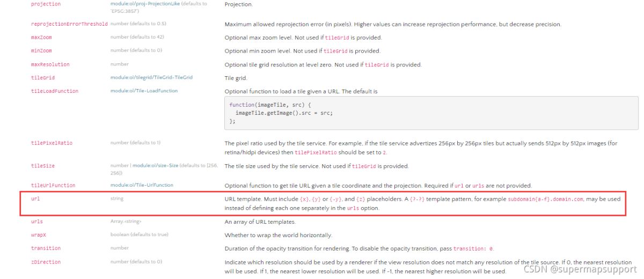Viewport: 644px width, 279px height.
Task: Click the CSDN @supermapsupport watermark
Action: click(x=580, y=269)
